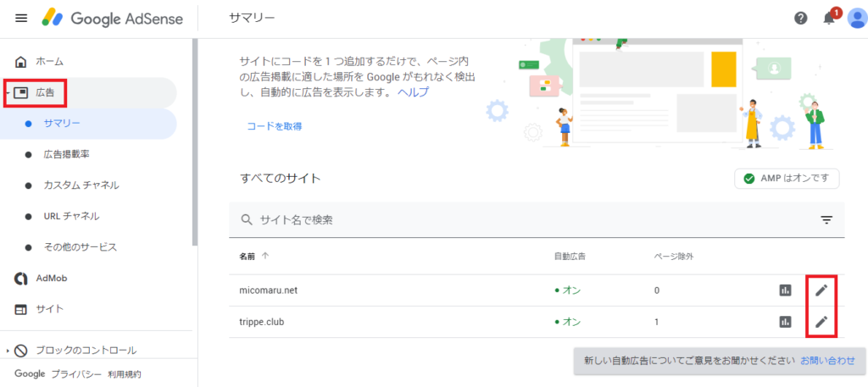Click the search magnifier icon
The width and height of the screenshot is (868, 387).
[x=247, y=220]
